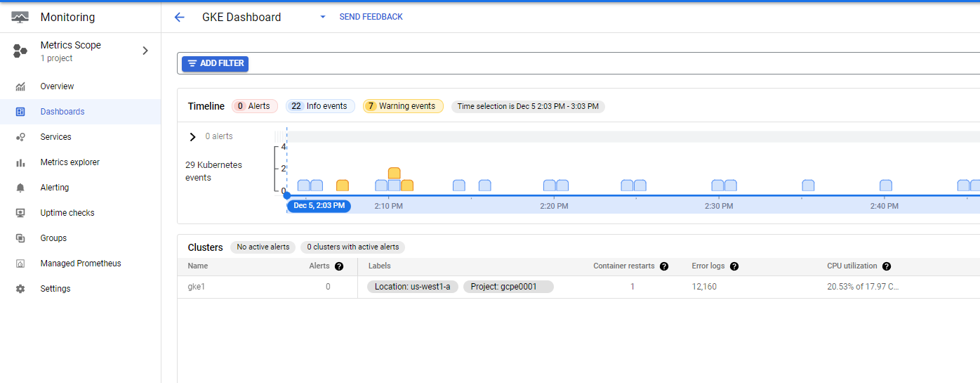
Task: Click the Monitoring product logo icon
Action: click(20, 17)
